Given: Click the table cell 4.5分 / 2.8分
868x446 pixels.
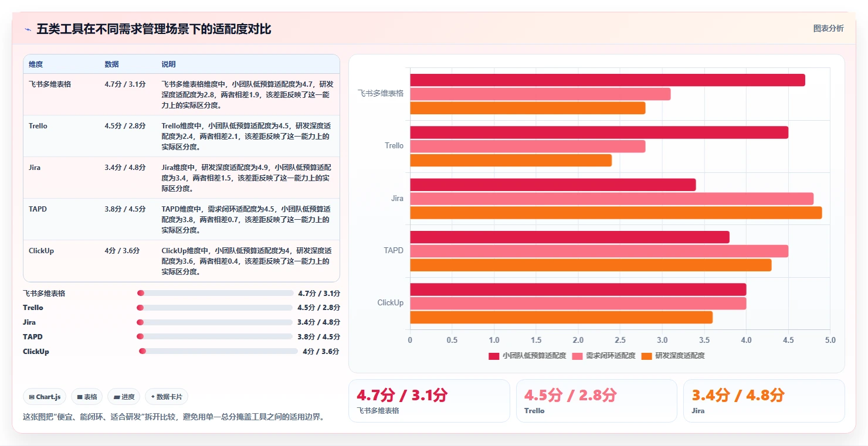Looking at the screenshot, I should (125, 126).
